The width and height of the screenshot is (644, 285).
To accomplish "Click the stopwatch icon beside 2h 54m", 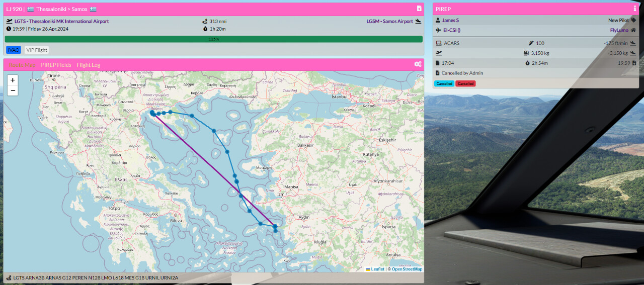I will coord(527,63).
